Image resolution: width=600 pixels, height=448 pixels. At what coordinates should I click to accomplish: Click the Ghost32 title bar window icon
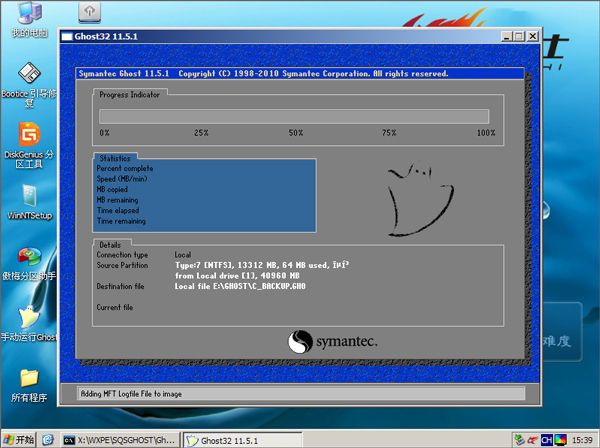tap(67, 36)
